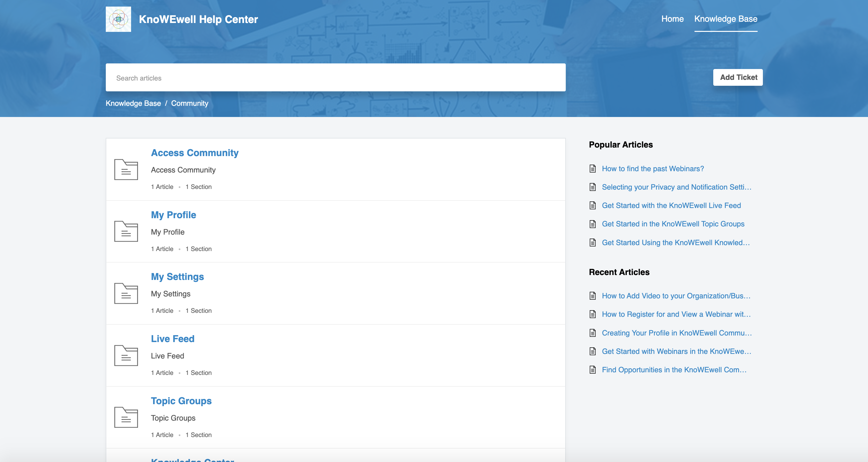Viewport: 868px width, 462px height.
Task: Open 'Get Started with the KnoWEwell Live Feed'
Action: point(671,206)
